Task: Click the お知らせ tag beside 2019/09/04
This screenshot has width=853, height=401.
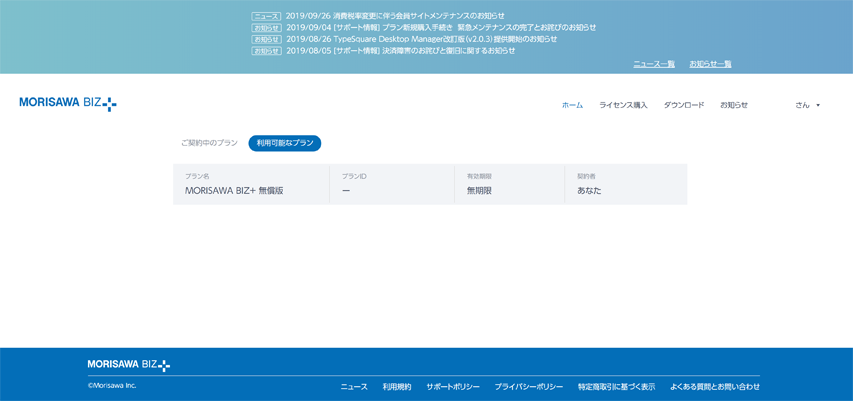Action: click(267, 27)
